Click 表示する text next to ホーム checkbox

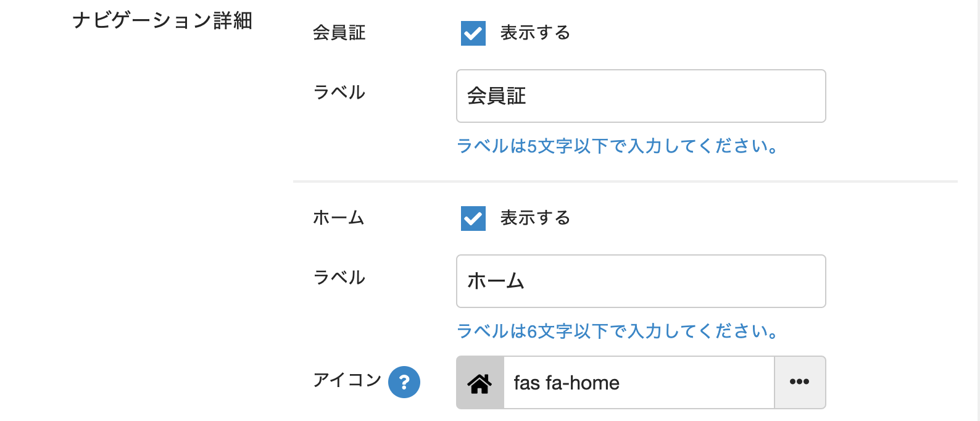coord(535,218)
